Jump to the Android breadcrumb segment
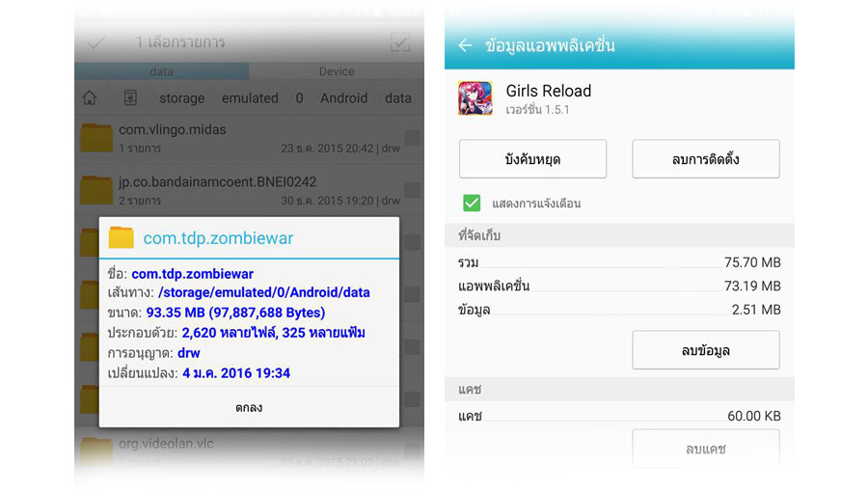Screen dimensions: 868x491 pos(343,98)
